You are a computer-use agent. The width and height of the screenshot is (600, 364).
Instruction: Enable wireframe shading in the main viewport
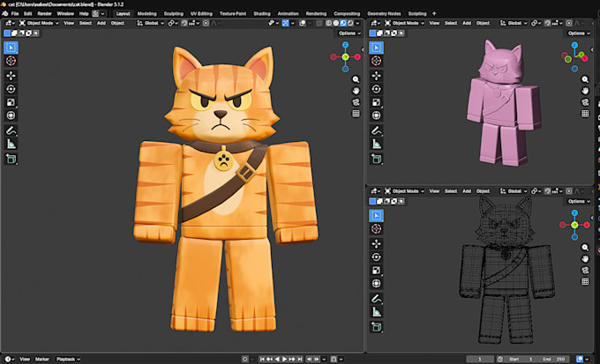[329, 23]
